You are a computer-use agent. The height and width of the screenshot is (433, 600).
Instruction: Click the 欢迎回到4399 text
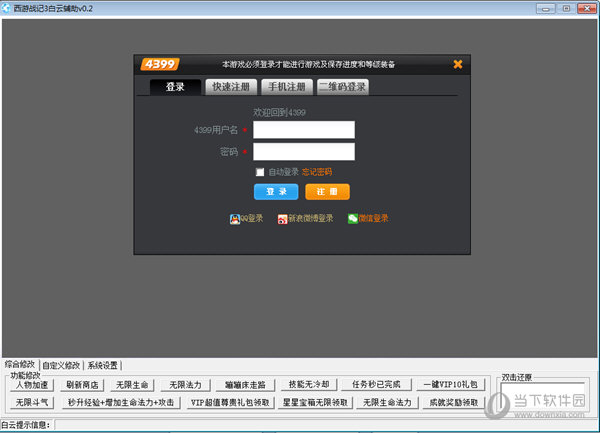pos(279,112)
